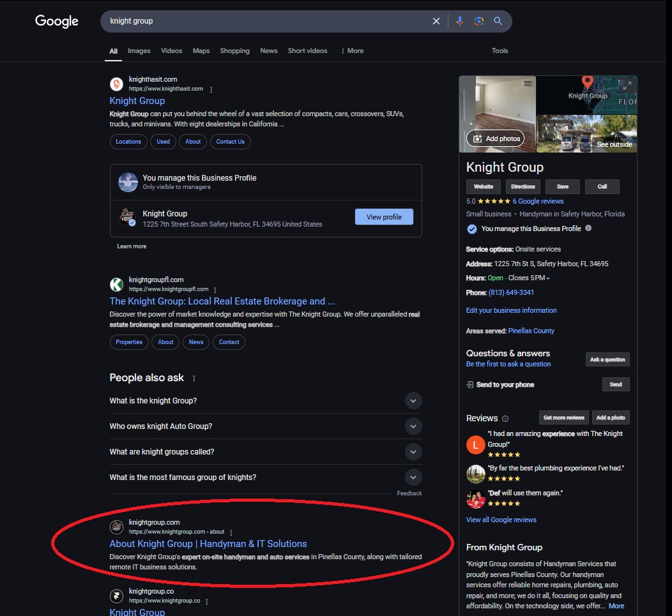Start voice search with the microphone icon
Image resolution: width=672 pixels, height=616 pixels.
(459, 21)
